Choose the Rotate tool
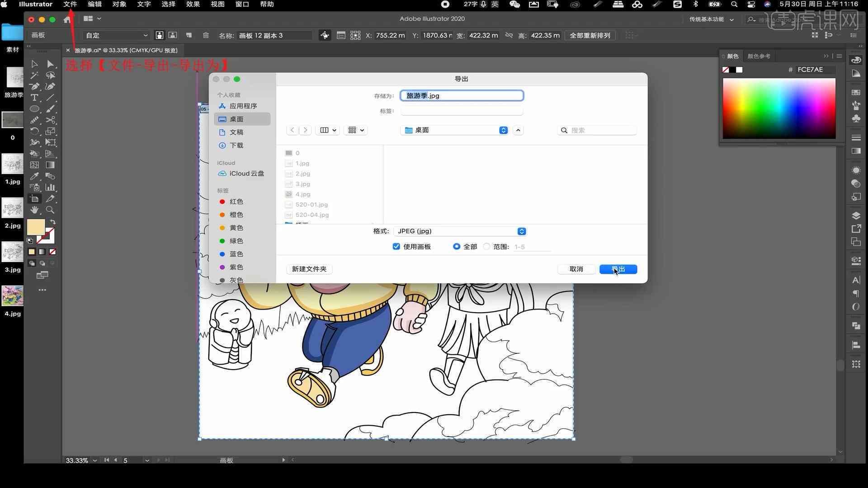Viewport: 868px width, 488px height. tap(34, 131)
